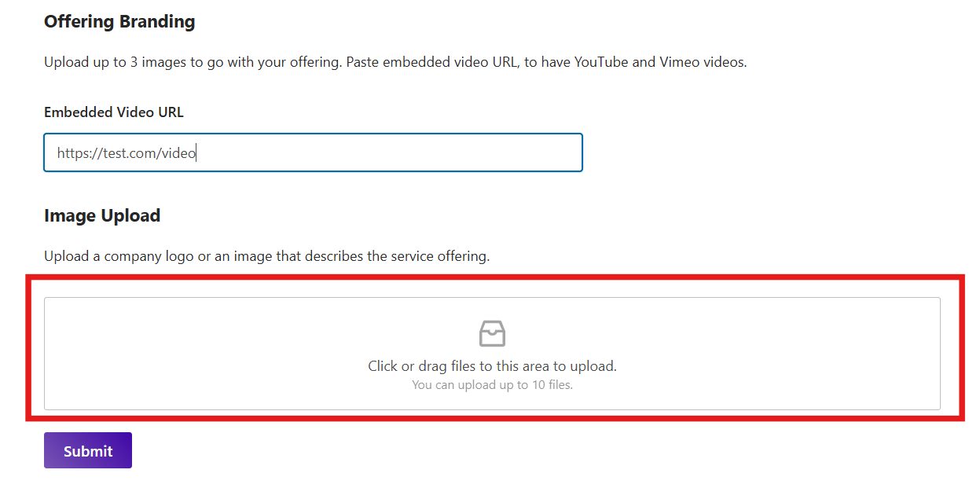The image size is (980, 499).
Task: Click the inbox upload icon
Action: pyautogui.click(x=492, y=333)
